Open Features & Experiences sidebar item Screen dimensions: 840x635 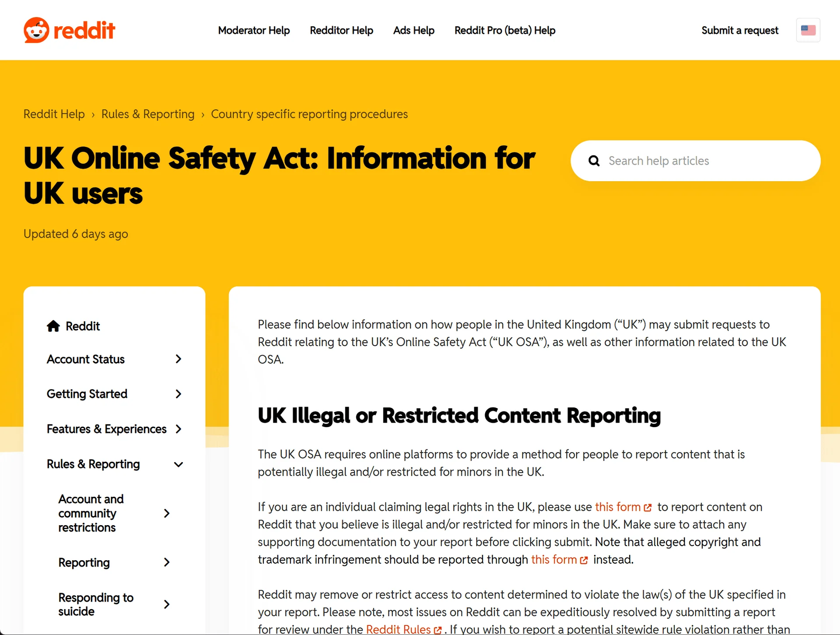(107, 429)
